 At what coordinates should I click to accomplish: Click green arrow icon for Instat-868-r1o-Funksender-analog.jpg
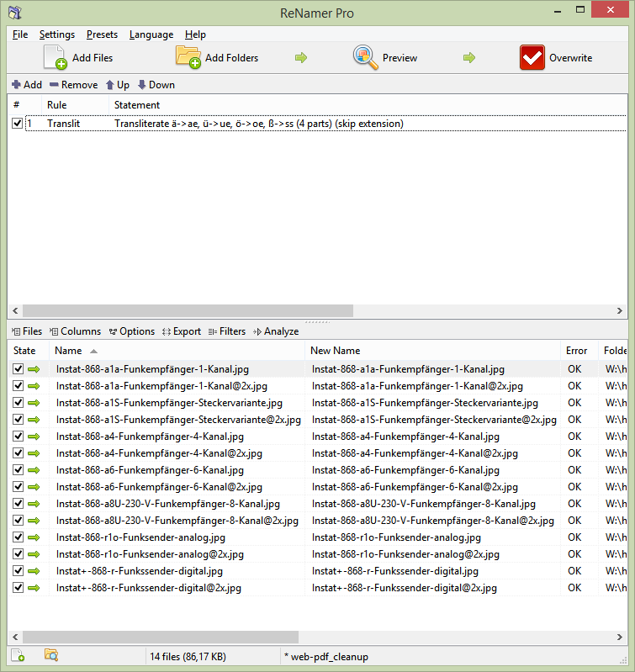click(34, 537)
